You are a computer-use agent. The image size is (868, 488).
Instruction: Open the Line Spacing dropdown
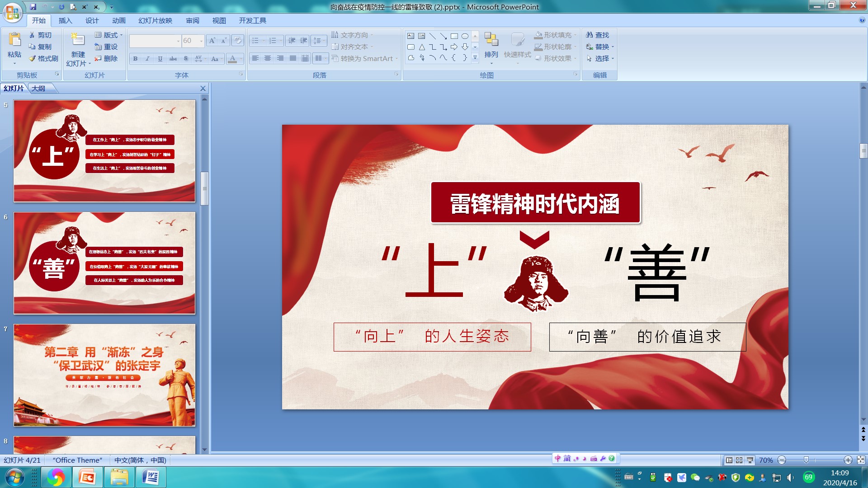click(x=319, y=41)
